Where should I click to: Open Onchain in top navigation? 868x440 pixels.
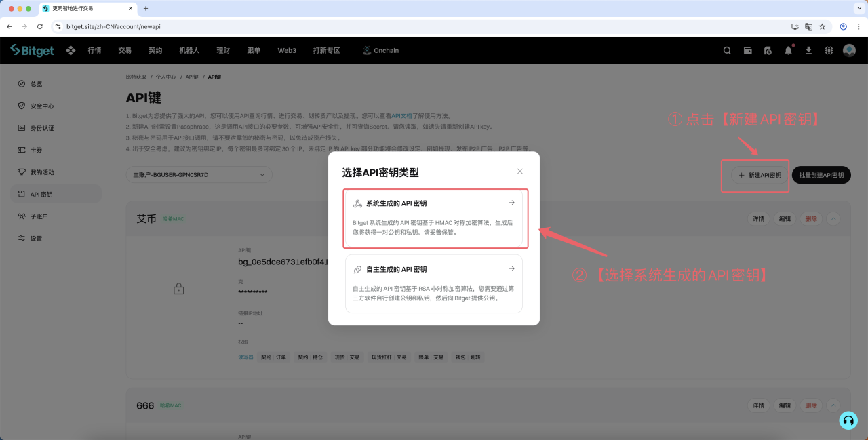click(x=380, y=50)
